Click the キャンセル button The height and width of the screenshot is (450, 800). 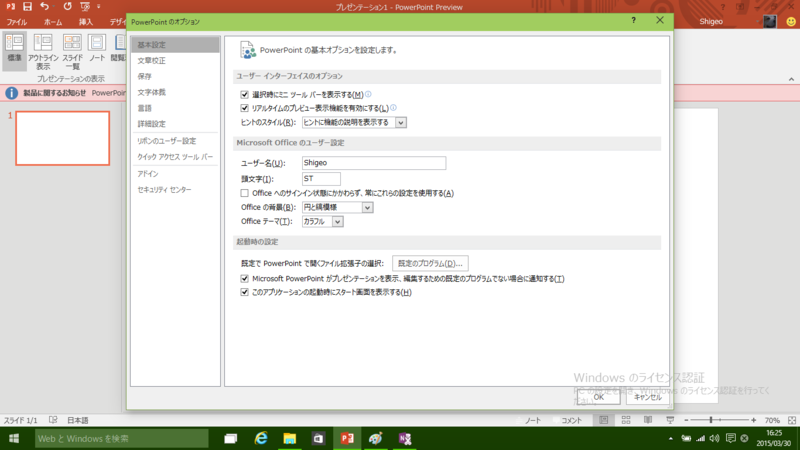click(648, 397)
